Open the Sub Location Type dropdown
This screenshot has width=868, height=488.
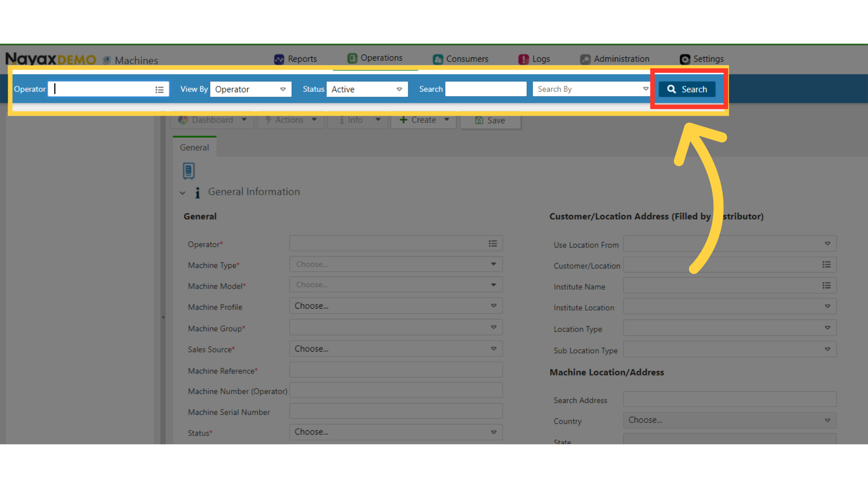[x=730, y=349]
